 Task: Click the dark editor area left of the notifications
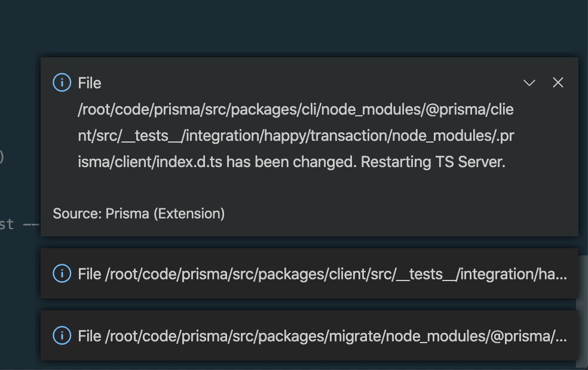click(18, 179)
